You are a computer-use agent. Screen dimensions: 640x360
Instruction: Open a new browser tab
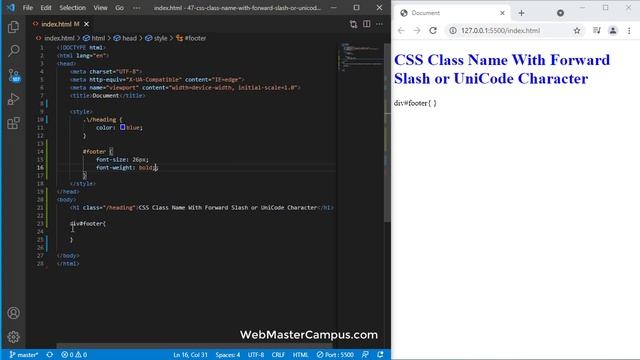(x=521, y=13)
